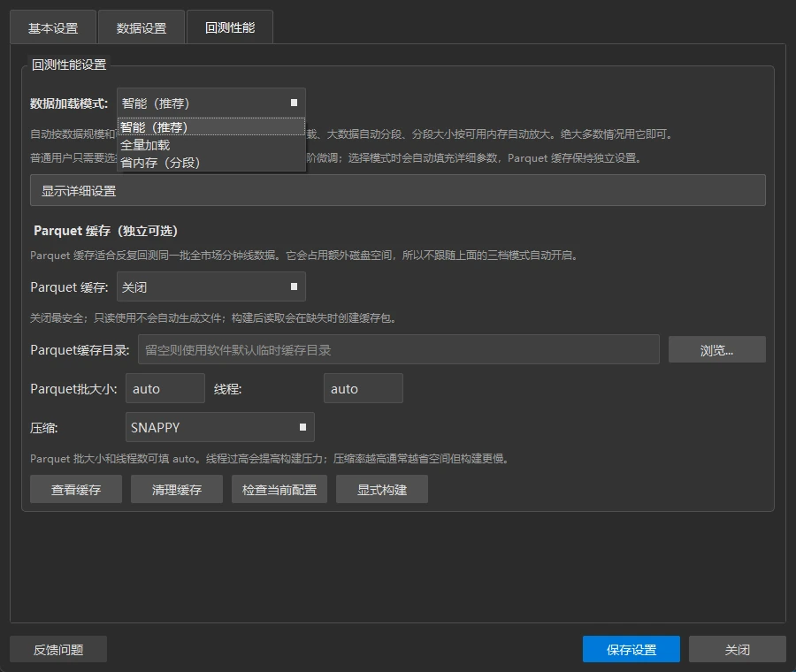The width and height of the screenshot is (796, 672).
Task: Save with the blue 保存设置 button
Action: (x=631, y=649)
